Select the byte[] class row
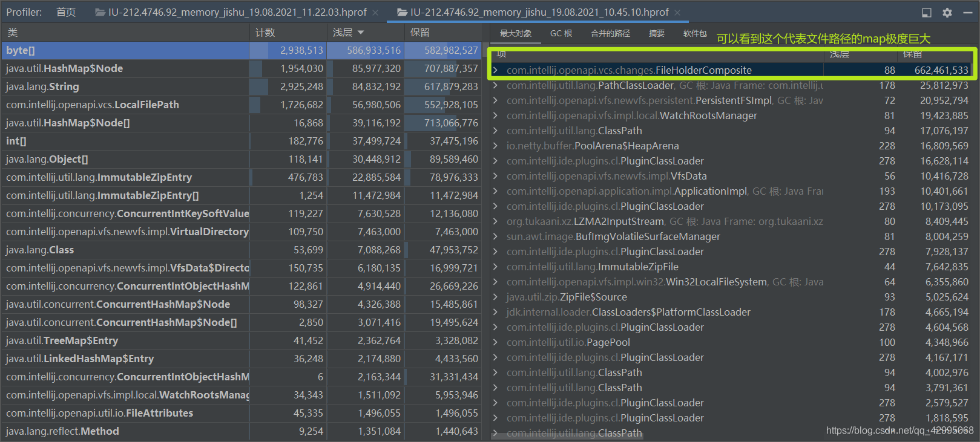Screen dimensions: 980x442 (x=241, y=50)
